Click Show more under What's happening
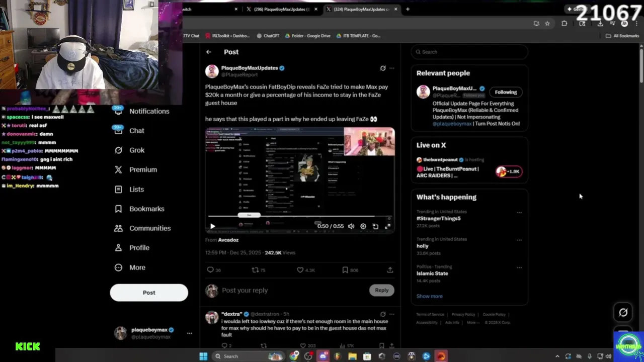Image resolution: width=644 pixels, height=362 pixels. (x=429, y=296)
